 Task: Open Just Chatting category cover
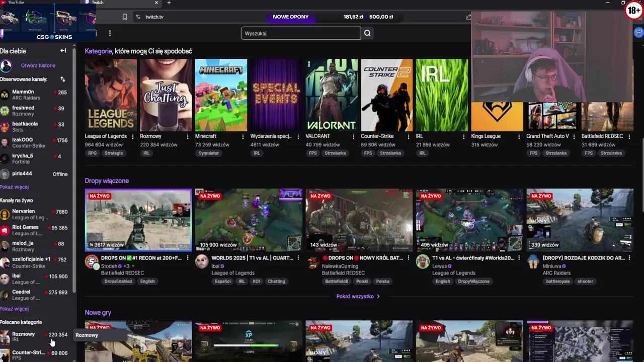pyautogui.click(x=166, y=95)
